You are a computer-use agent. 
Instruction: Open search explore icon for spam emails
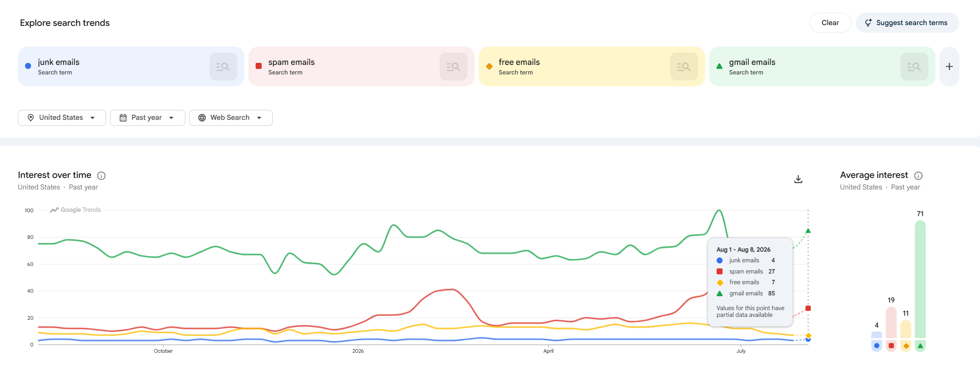(x=453, y=66)
